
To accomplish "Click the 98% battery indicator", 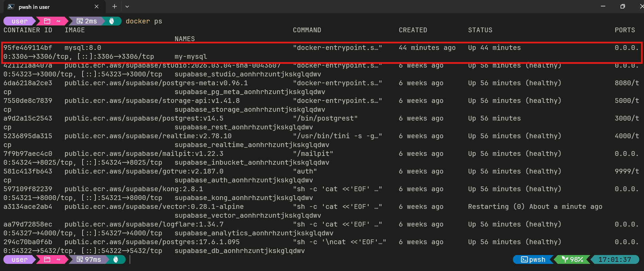I will coord(573,259).
